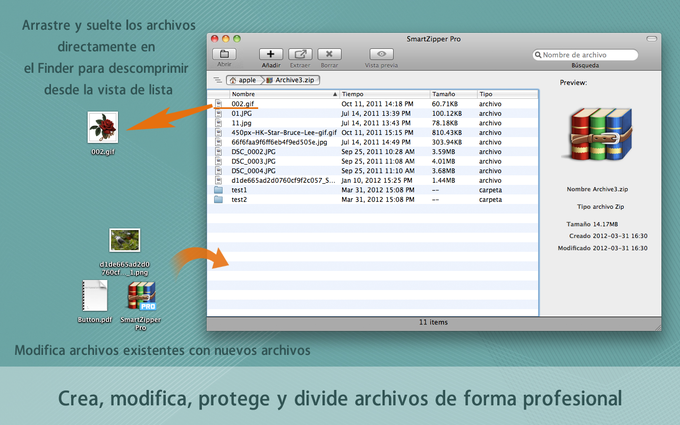Select DSC_0003.JPG file name
680x425 pixels.
pos(253,161)
